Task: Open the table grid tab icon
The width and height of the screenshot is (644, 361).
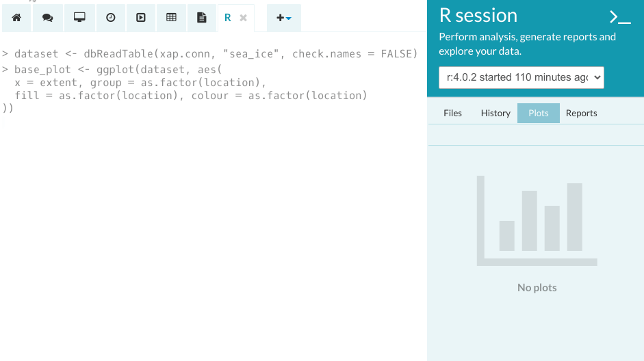Action: pos(172,18)
